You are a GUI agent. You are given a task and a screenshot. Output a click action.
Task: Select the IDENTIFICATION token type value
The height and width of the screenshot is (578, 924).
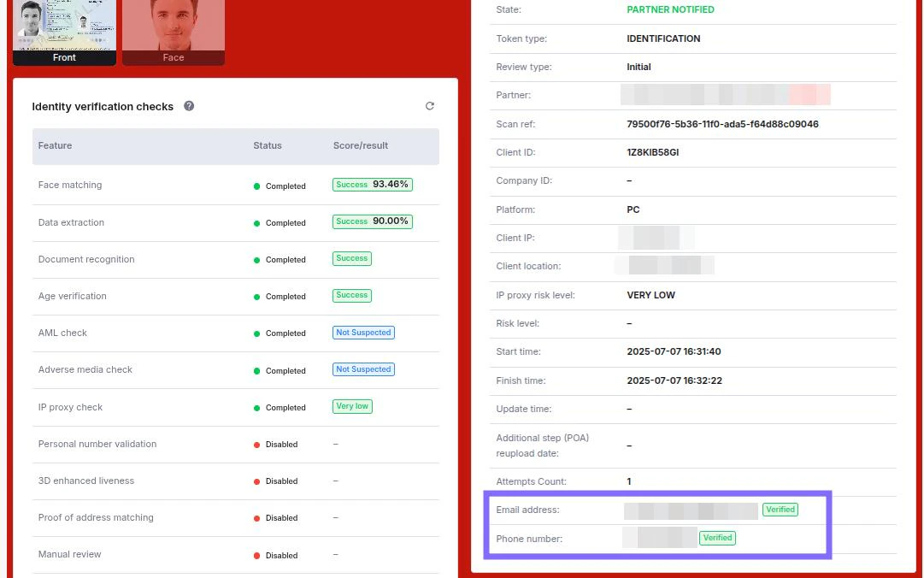[663, 38]
